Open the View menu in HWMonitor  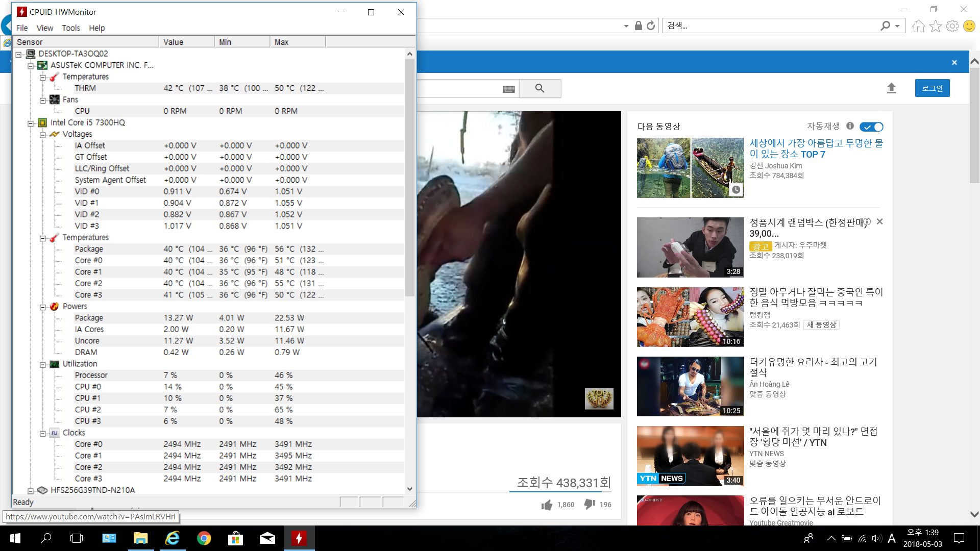[44, 28]
